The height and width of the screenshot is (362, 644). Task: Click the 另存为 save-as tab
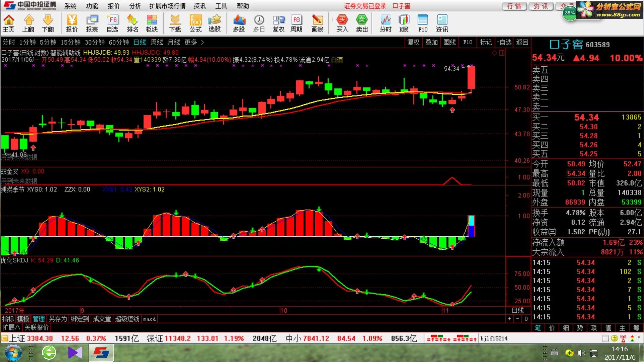tap(58, 319)
